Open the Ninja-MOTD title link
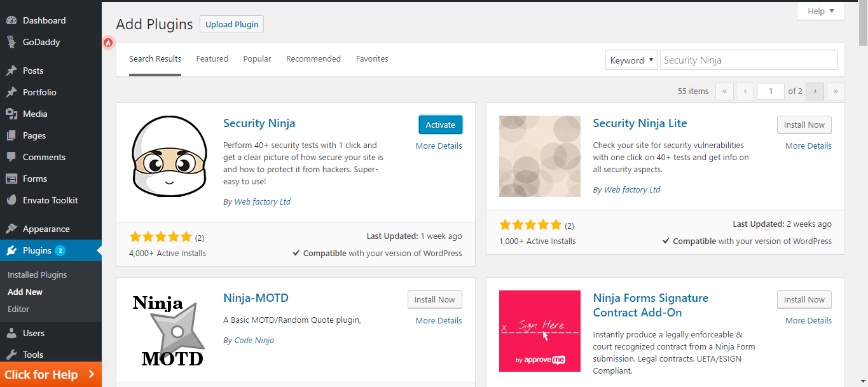This screenshot has width=868, height=387. [256, 298]
